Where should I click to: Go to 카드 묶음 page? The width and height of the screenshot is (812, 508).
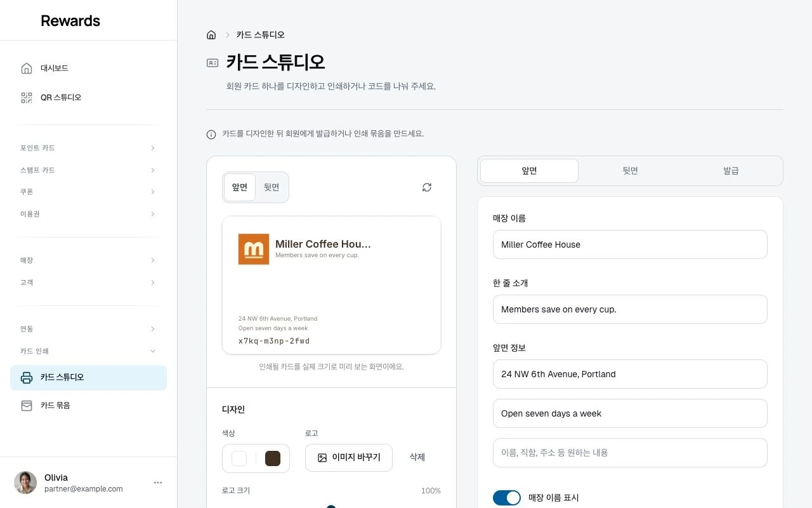88,405
